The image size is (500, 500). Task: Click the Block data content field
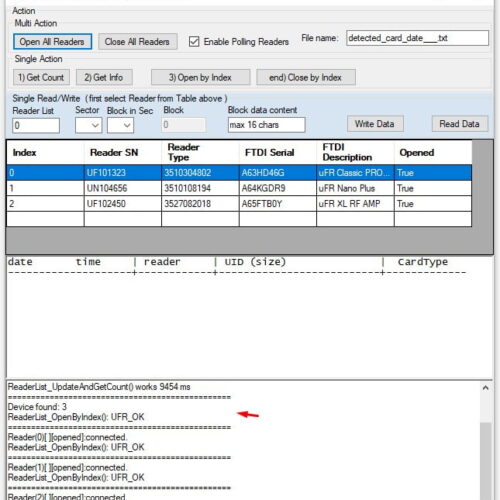click(266, 125)
